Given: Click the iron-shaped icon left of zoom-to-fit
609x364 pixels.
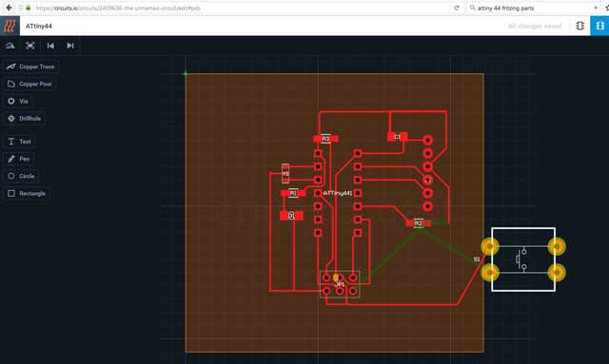Looking at the screenshot, I should (x=10, y=46).
